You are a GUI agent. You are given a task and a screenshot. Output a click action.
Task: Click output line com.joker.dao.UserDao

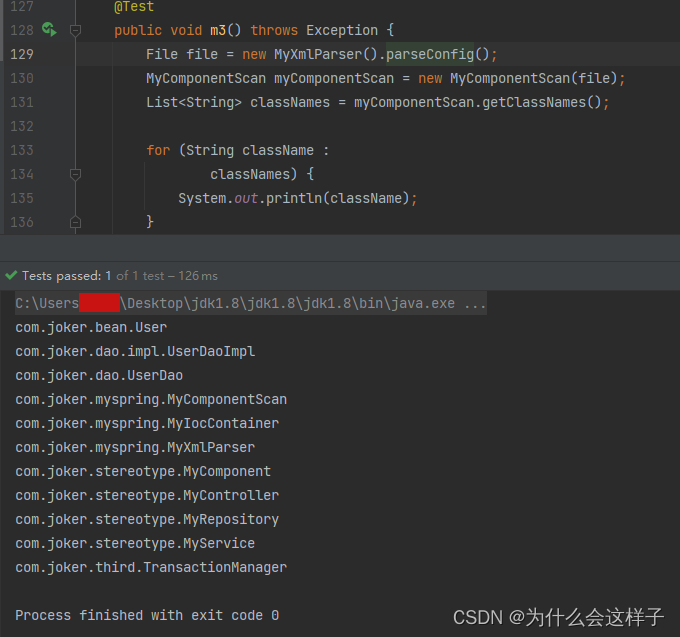(x=99, y=376)
